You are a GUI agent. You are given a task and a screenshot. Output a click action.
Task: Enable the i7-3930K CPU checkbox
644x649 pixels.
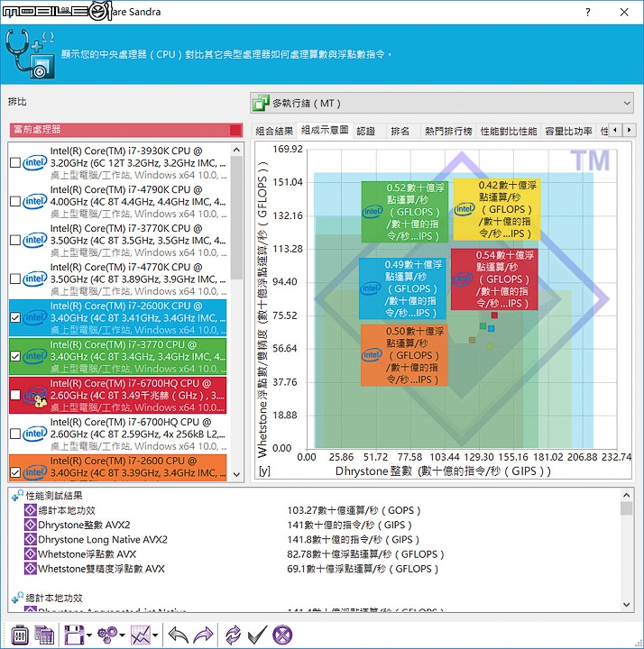(x=15, y=162)
